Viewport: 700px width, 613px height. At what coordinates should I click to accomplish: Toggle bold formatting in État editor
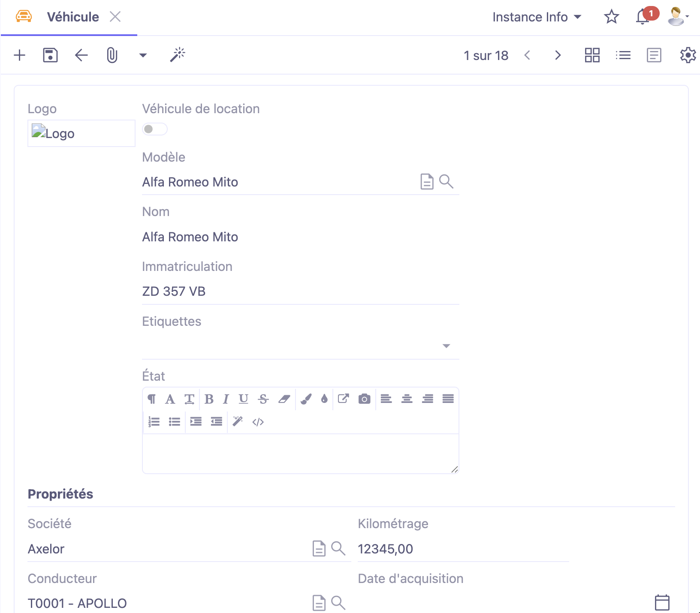[x=209, y=399]
